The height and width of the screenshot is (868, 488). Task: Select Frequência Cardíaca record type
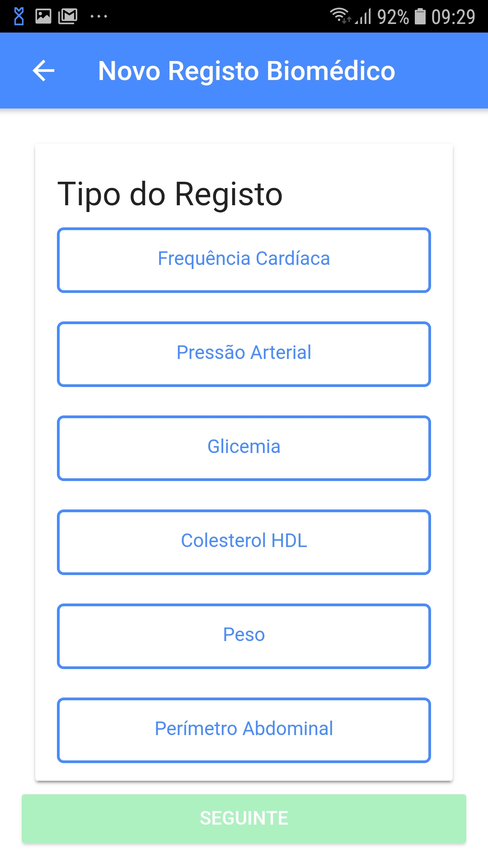click(x=244, y=260)
